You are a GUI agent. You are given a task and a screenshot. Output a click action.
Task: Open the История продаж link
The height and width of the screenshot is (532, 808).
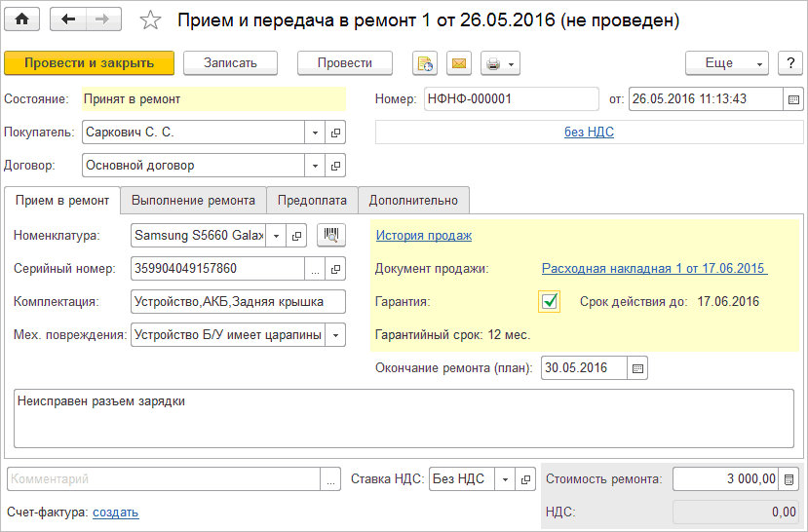[424, 235]
